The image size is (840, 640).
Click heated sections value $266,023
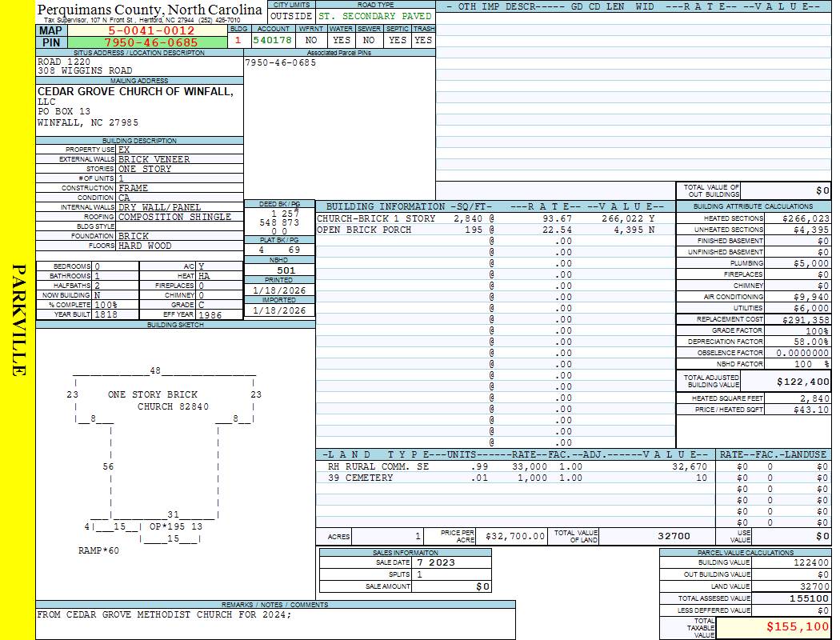point(806,218)
